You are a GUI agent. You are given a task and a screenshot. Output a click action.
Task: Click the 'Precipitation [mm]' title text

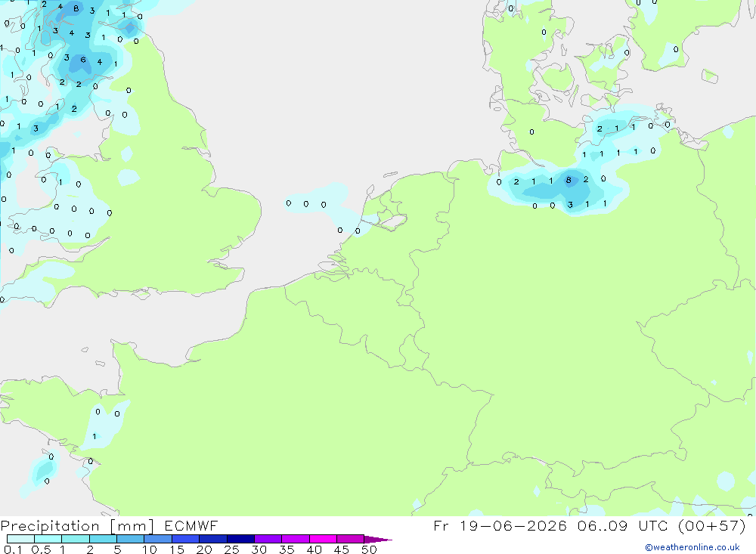click(77, 526)
